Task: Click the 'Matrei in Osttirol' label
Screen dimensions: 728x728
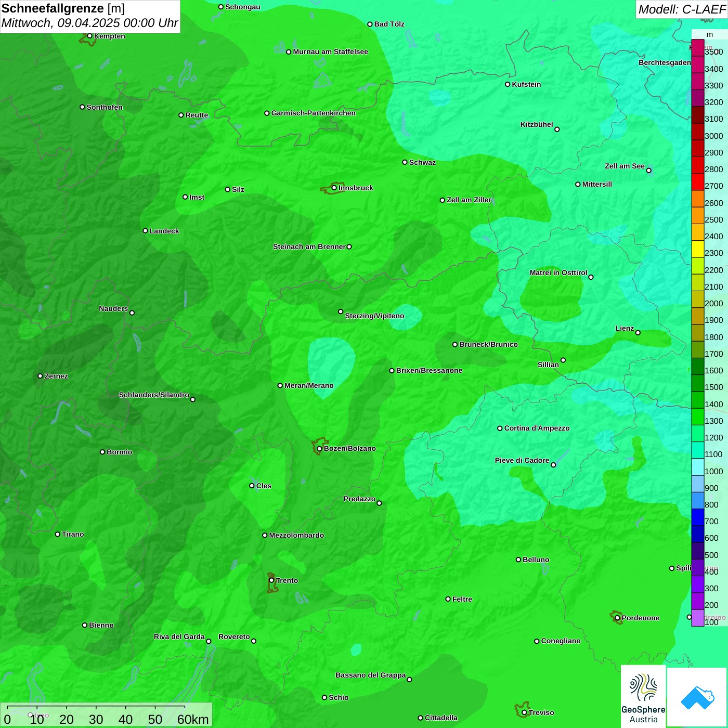Action: click(558, 272)
